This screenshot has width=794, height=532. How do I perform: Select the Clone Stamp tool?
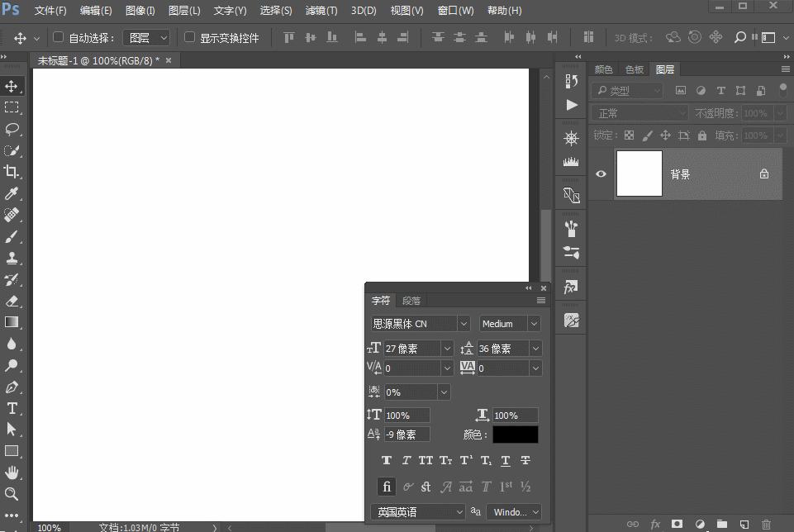pyautogui.click(x=12, y=258)
